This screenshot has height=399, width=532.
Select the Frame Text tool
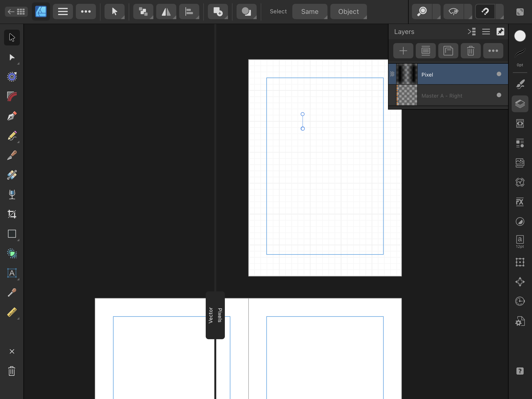point(12,273)
